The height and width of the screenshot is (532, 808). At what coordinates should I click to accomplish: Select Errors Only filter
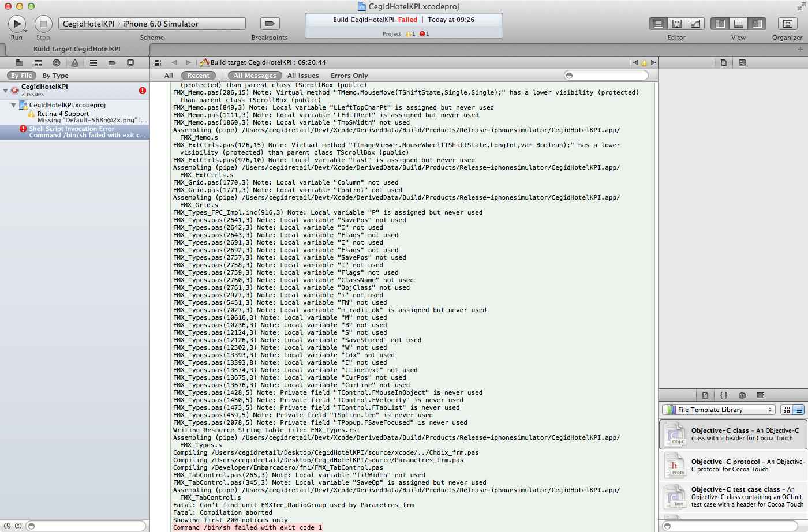[349, 76]
